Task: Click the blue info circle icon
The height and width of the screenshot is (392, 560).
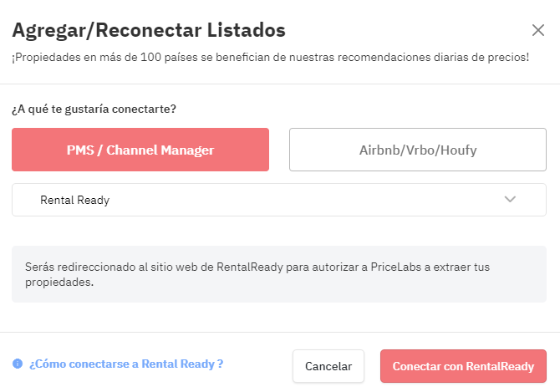Action: [18, 364]
